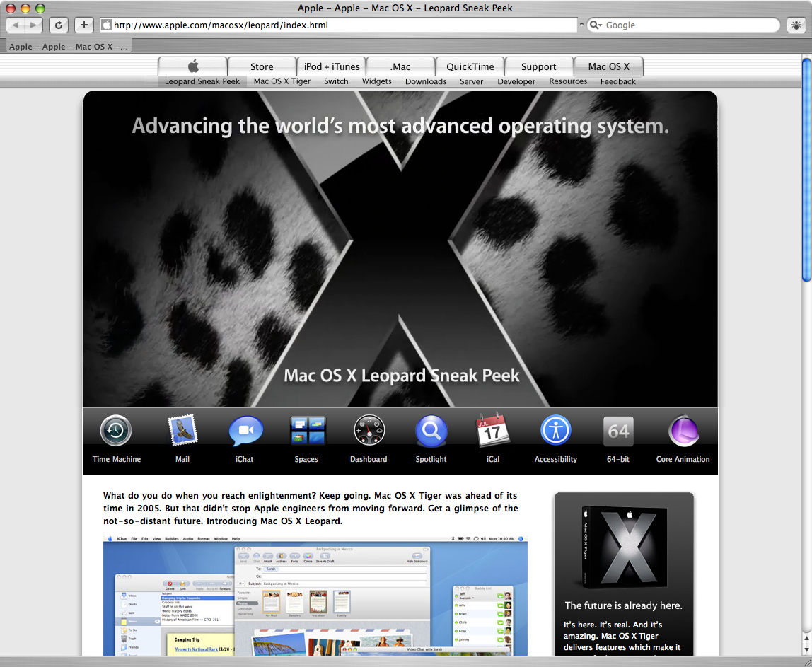Click the 64-bit label text

click(618, 459)
